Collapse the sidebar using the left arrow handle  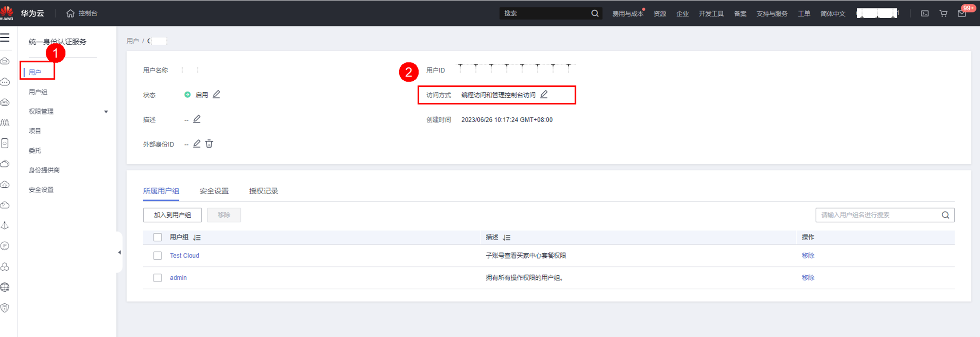click(119, 252)
